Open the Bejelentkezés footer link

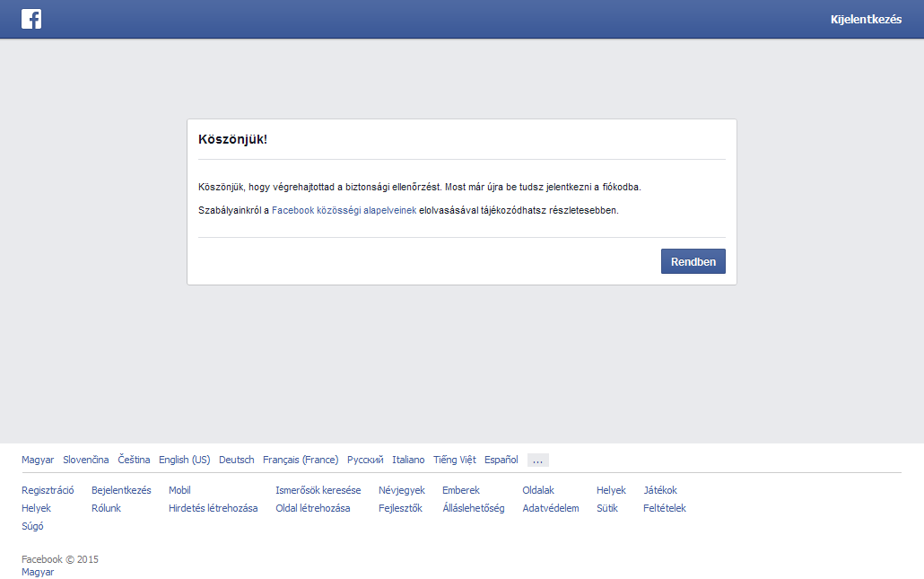(121, 490)
